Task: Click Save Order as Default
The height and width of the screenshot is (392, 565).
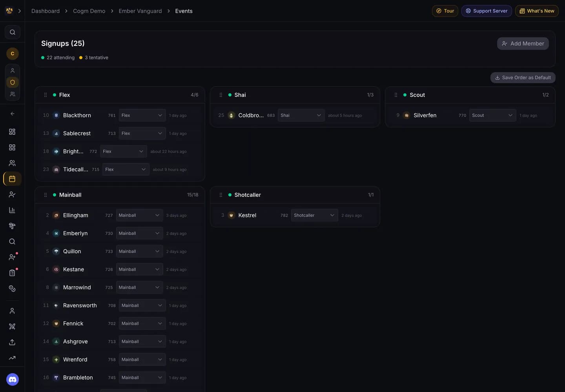Action: (x=523, y=78)
